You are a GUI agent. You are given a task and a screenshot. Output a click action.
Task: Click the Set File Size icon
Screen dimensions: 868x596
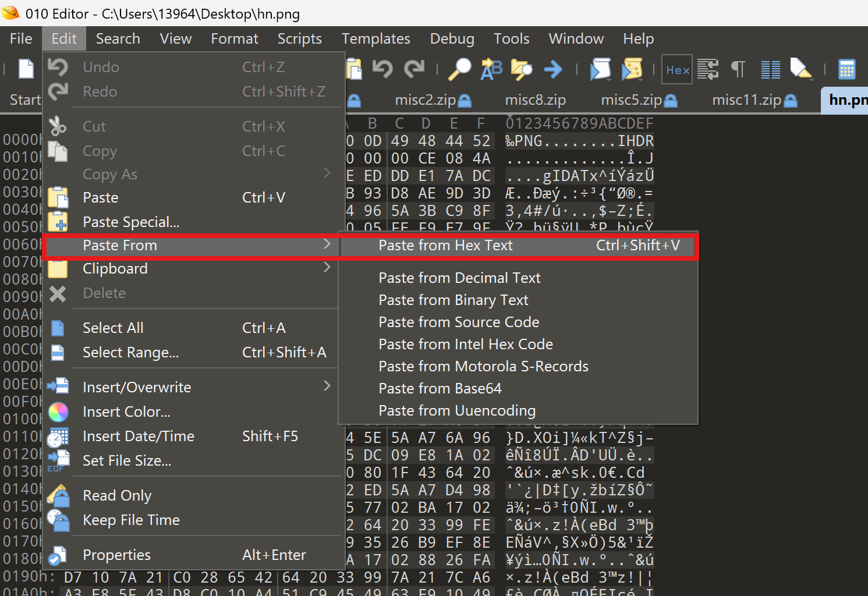tap(58, 460)
